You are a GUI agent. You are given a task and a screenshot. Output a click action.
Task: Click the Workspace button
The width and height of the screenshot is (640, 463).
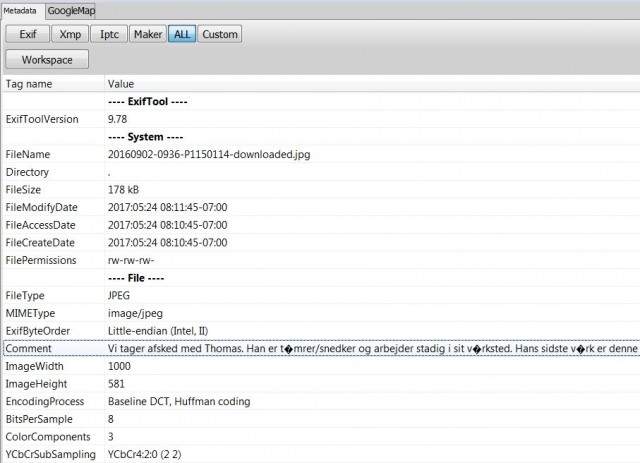click(x=47, y=60)
